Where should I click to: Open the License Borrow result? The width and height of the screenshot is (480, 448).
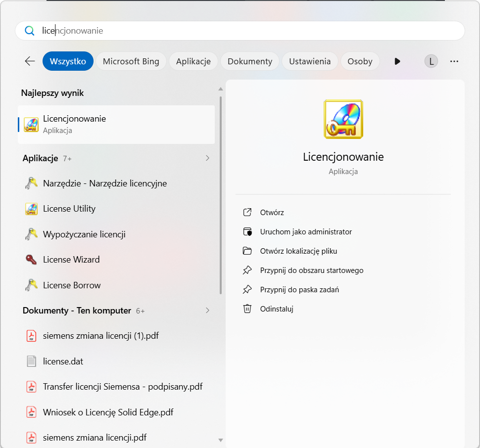pyautogui.click(x=116, y=285)
